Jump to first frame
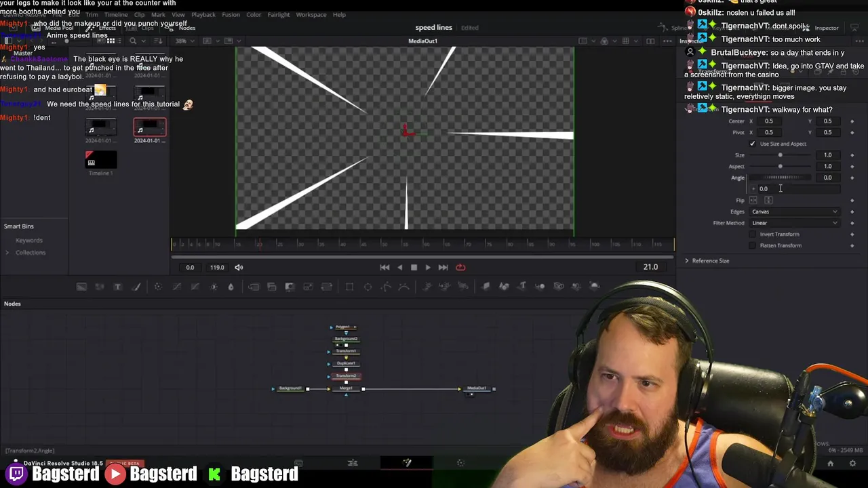The width and height of the screenshot is (868, 488). pos(384,267)
